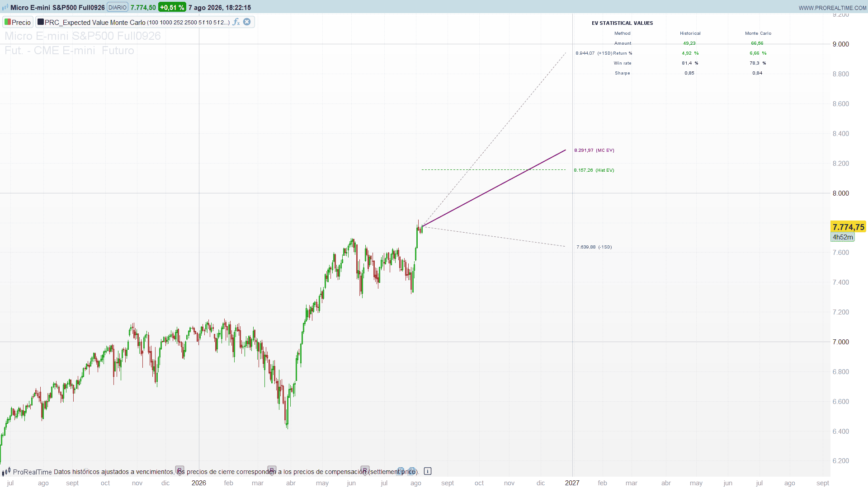Click the Precio red-green color swatch
The height and width of the screenshot is (488, 868).
[x=7, y=22]
